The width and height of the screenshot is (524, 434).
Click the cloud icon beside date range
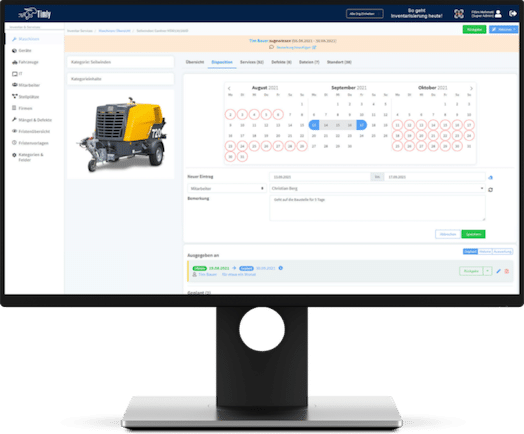(490, 177)
